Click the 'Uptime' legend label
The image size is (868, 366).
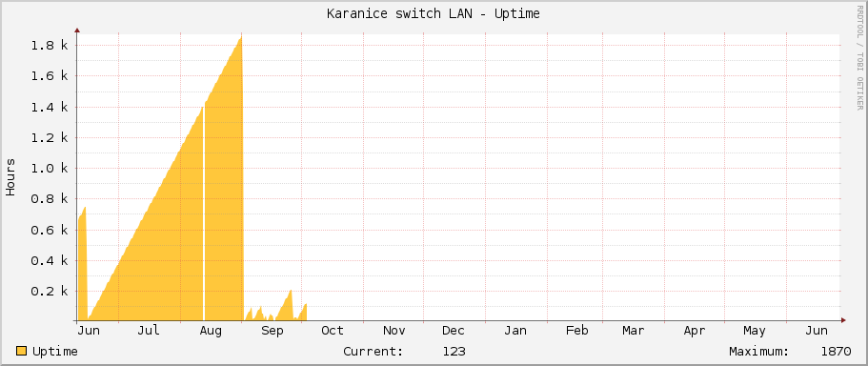pyautogui.click(x=55, y=352)
